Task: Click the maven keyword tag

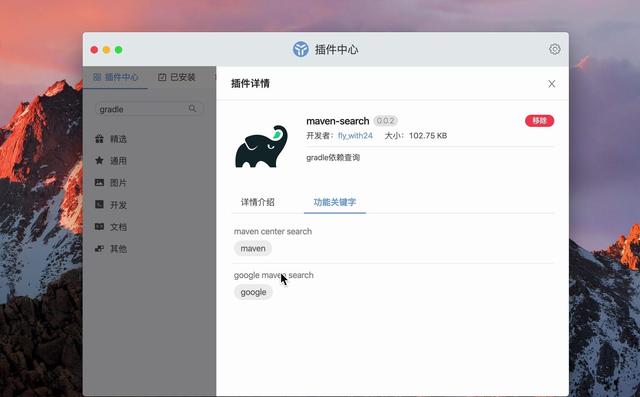Action: click(253, 248)
